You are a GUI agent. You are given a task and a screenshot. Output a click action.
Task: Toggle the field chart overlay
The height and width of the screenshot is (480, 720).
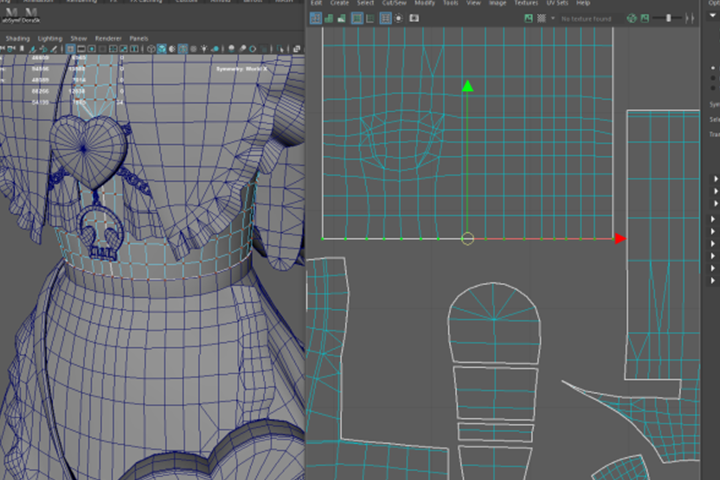coord(113,49)
